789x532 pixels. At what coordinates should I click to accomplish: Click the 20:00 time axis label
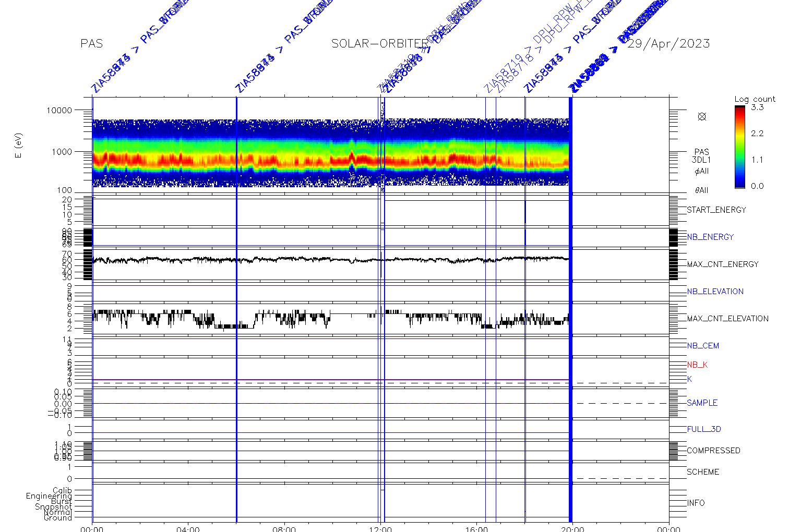coord(572,529)
